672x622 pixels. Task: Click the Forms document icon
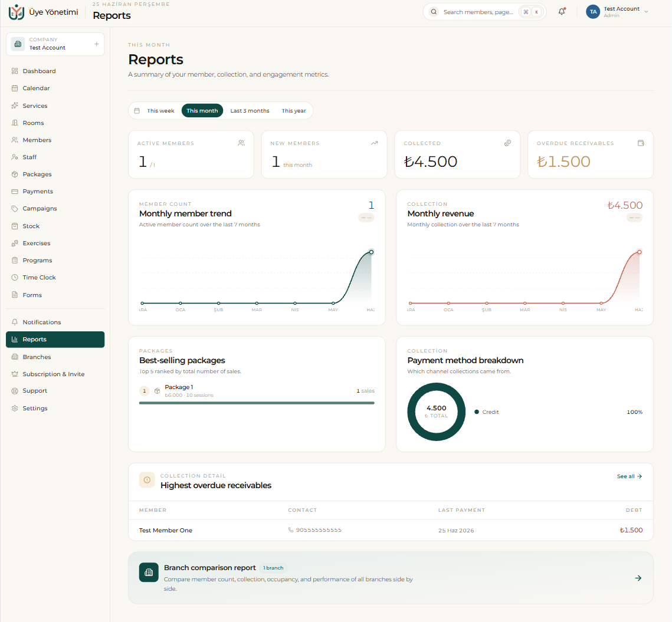pos(15,295)
